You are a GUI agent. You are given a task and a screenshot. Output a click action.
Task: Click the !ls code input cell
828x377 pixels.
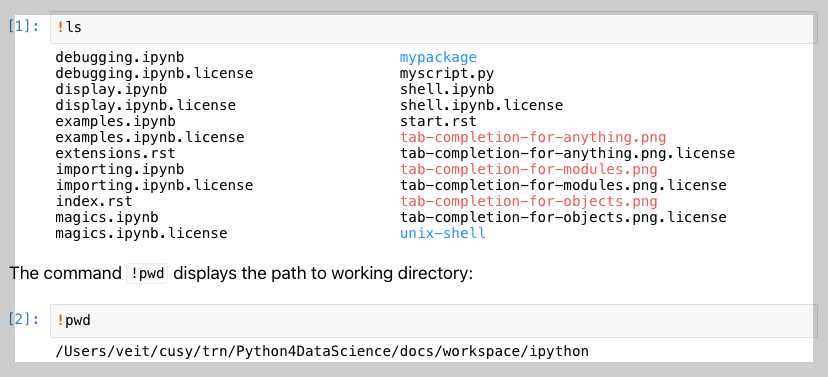(x=434, y=27)
